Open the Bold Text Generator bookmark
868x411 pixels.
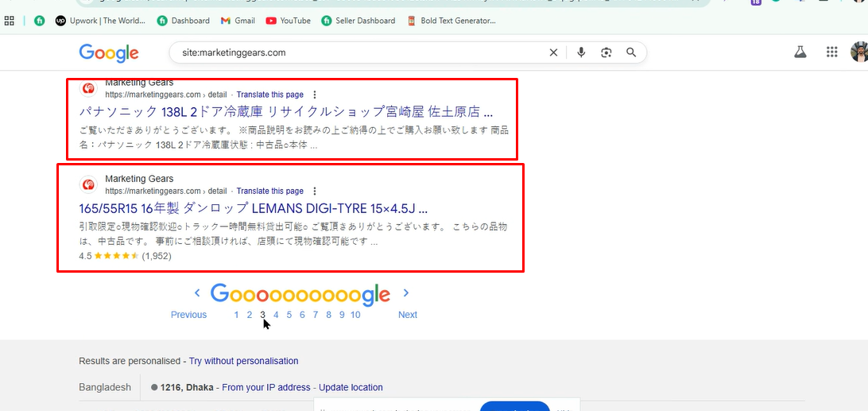pyautogui.click(x=451, y=21)
